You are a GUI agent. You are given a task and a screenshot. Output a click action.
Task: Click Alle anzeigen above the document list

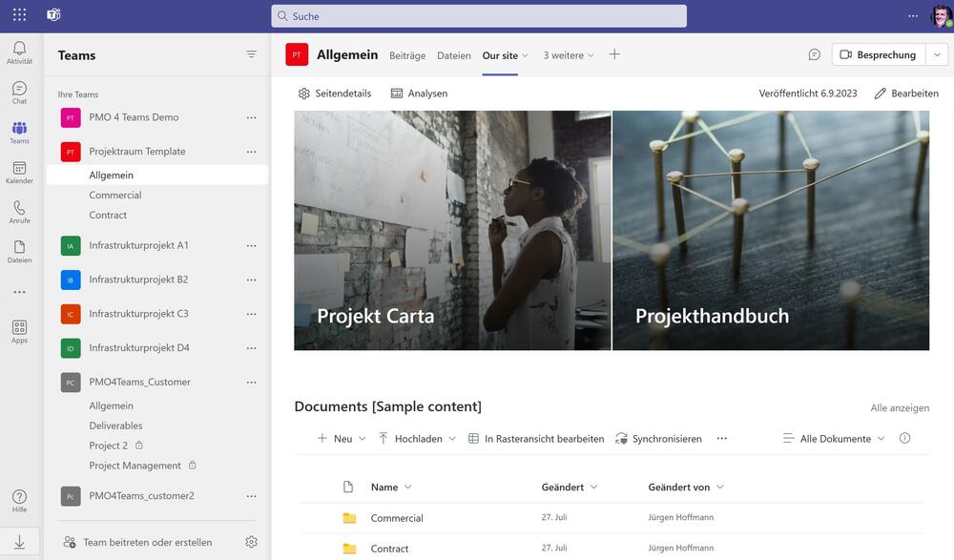[900, 406]
